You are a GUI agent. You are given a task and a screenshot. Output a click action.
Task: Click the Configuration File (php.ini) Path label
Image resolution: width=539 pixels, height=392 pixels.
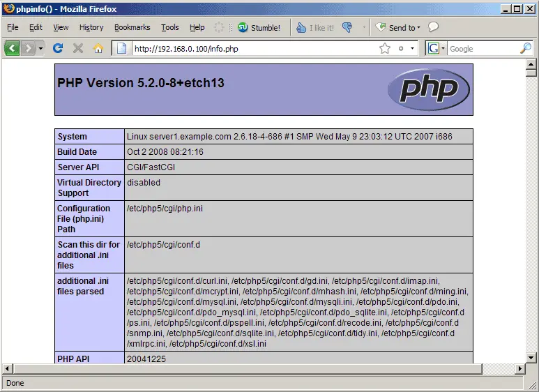pos(84,219)
